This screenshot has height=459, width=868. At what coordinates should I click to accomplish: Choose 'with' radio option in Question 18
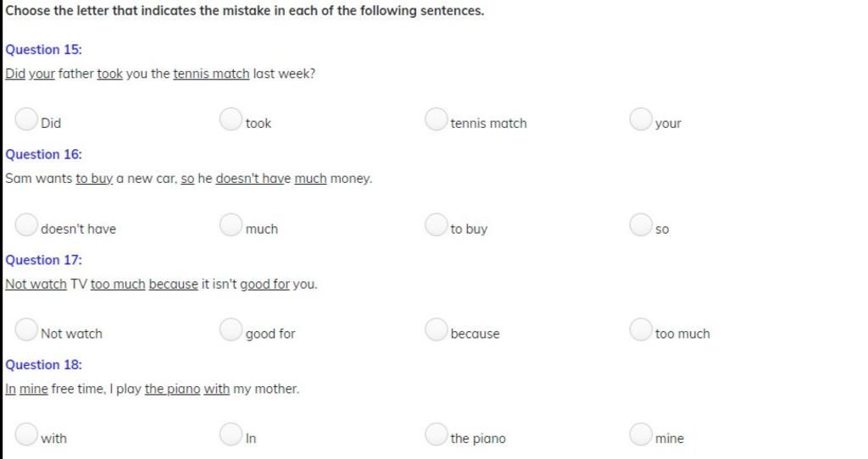click(x=27, y=435)
